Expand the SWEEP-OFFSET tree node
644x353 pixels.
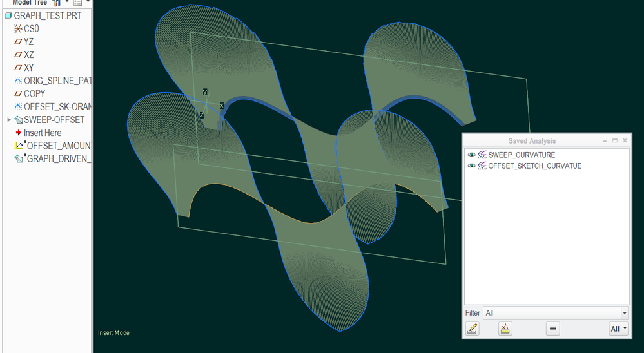(x=9, y=120)
